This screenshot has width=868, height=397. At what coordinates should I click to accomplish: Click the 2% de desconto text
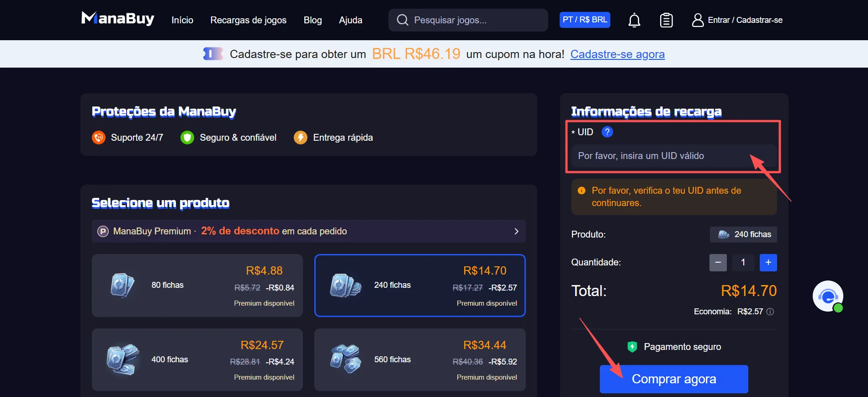click(x=240, y=231)
